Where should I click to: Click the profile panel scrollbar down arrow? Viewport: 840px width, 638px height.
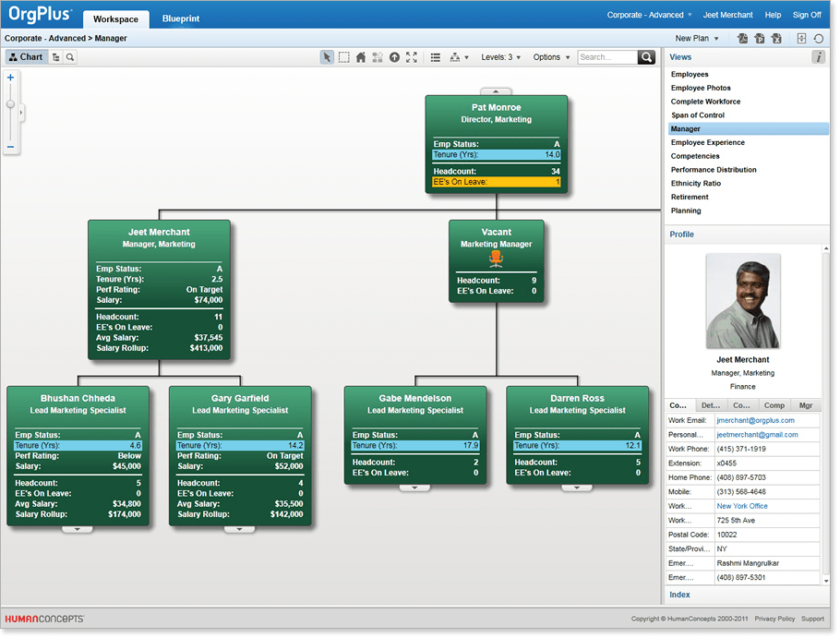coord(825,581)
